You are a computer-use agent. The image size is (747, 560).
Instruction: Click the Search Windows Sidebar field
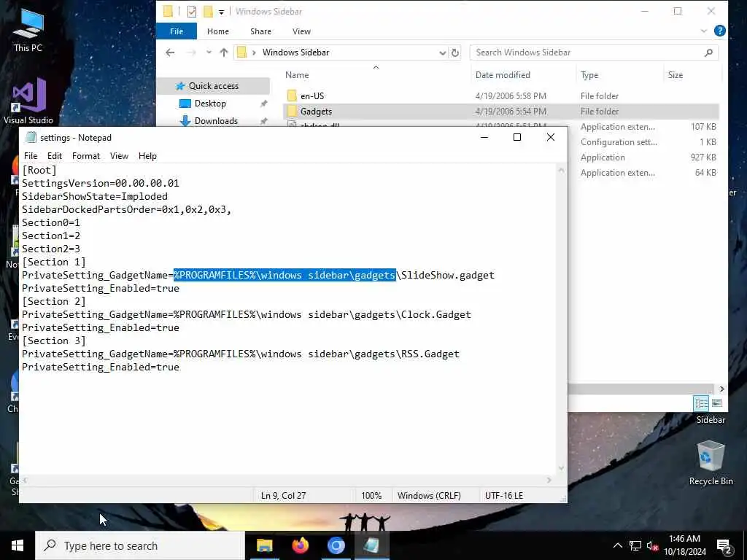[x=589, y=52]
